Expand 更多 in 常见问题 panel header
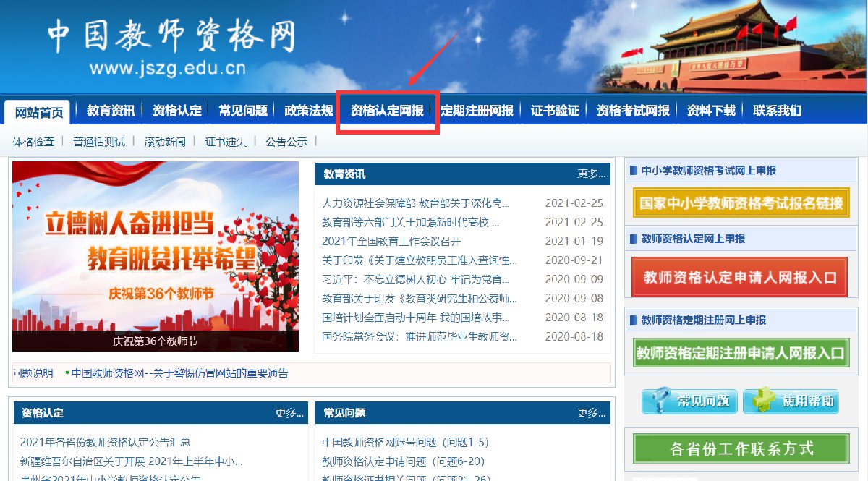This screenshot has width=868, height=481. [x=591, y=414]
